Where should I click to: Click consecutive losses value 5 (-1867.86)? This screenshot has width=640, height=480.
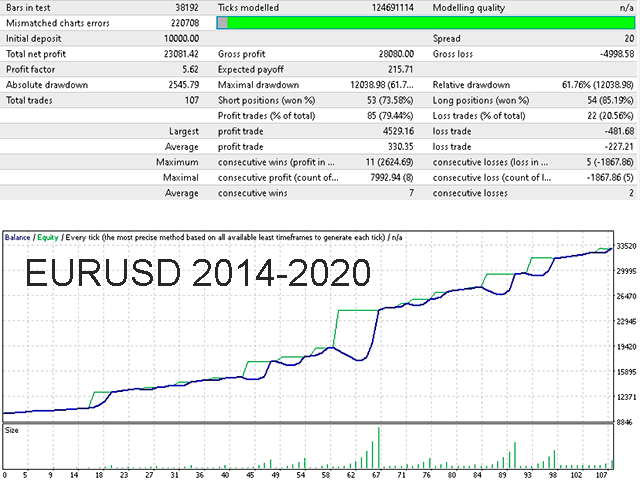[610, 162]
